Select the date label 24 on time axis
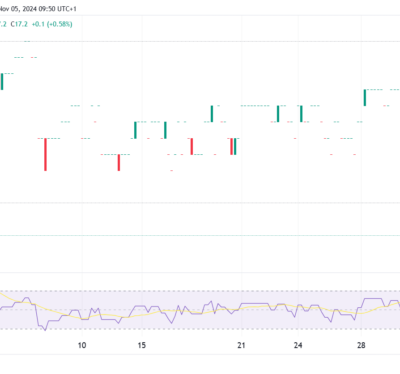This screenshot has height=374, width=400. 298,345
